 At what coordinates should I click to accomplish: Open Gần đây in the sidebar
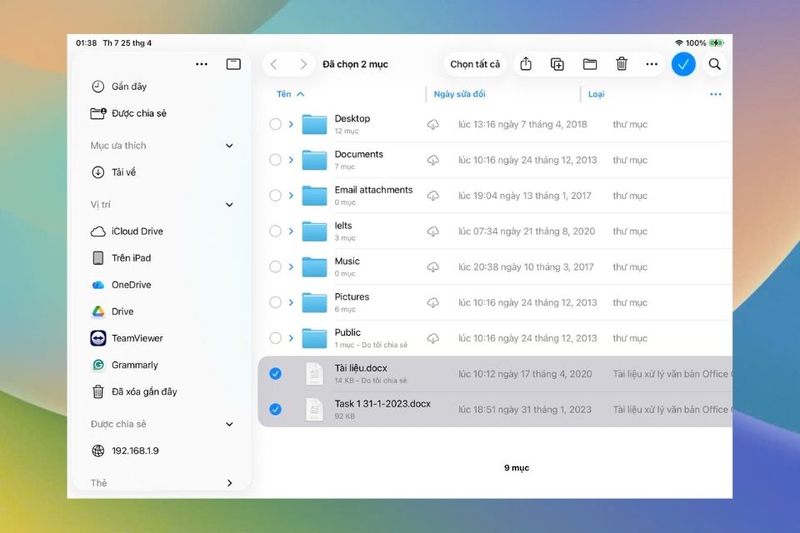pyautogui.click(x=119, y=87)
